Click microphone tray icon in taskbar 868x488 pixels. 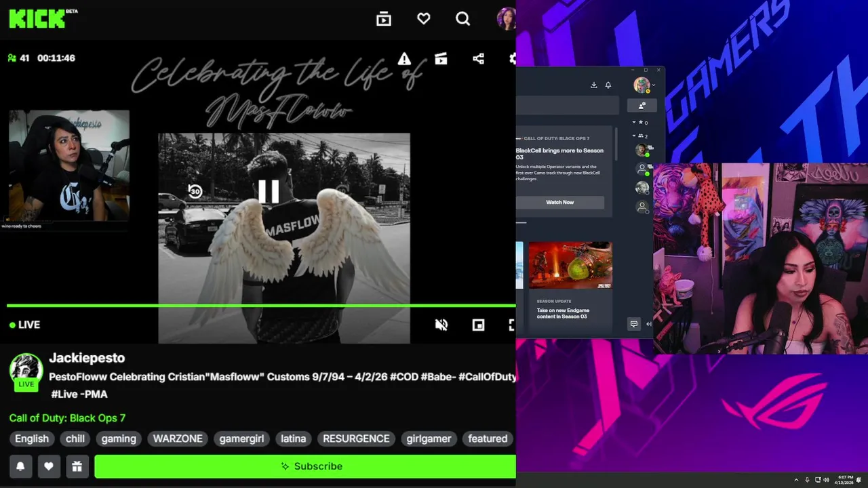[807, 480]
